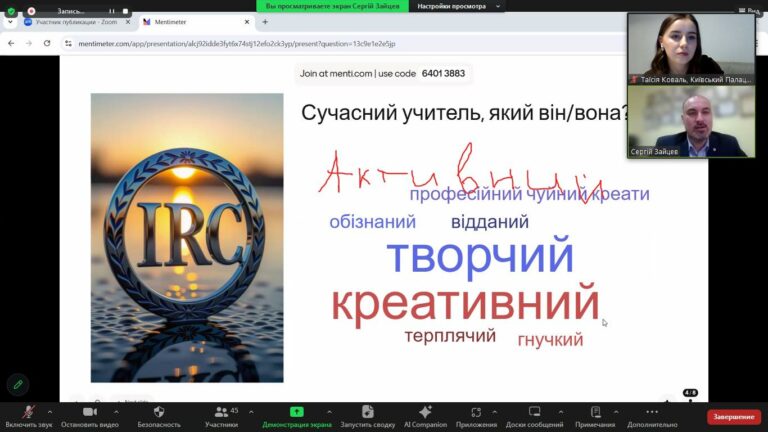
Task: Open the Примечания annotation icon
Action: coord(595,412)
